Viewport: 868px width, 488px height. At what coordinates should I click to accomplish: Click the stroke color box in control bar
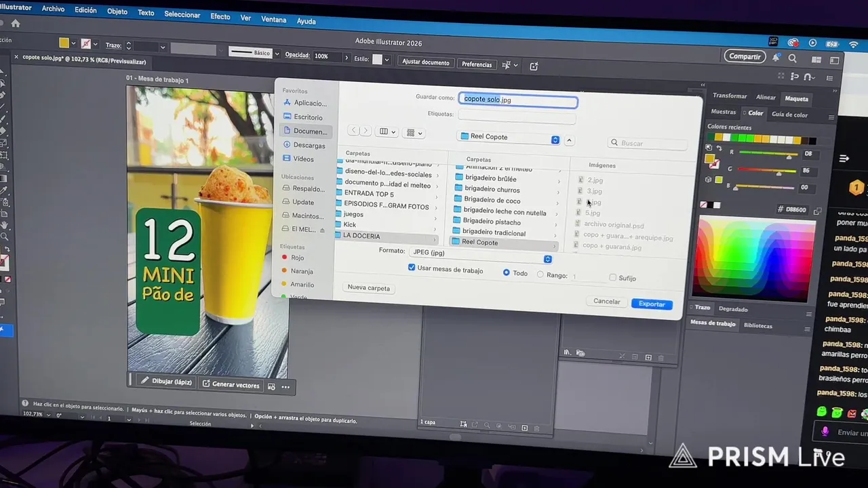point(85,43)
